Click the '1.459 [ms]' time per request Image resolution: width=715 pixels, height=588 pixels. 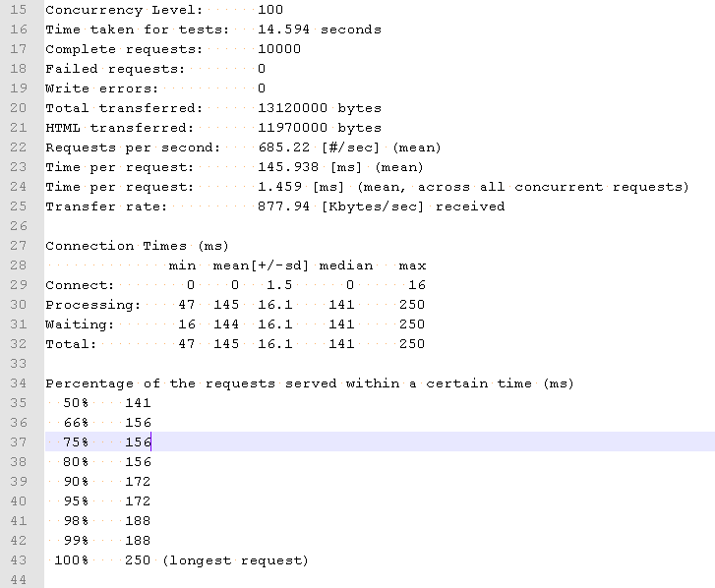301,187
